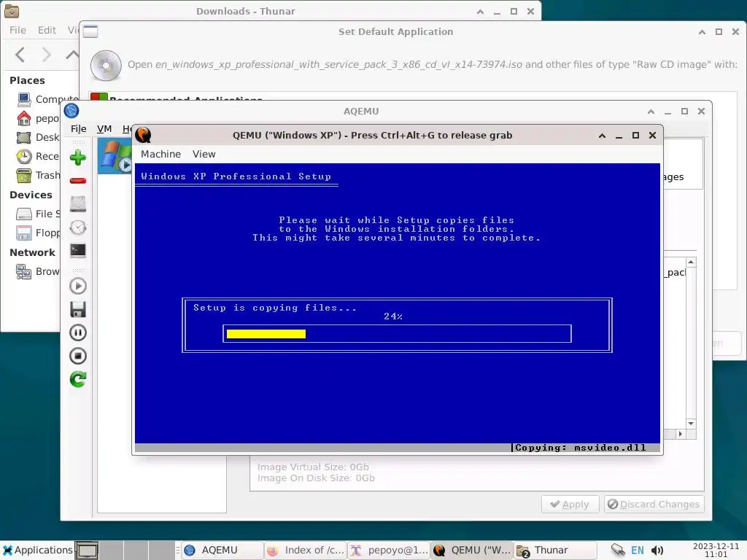Click the Windows XP Professional Setup heading

236,176
